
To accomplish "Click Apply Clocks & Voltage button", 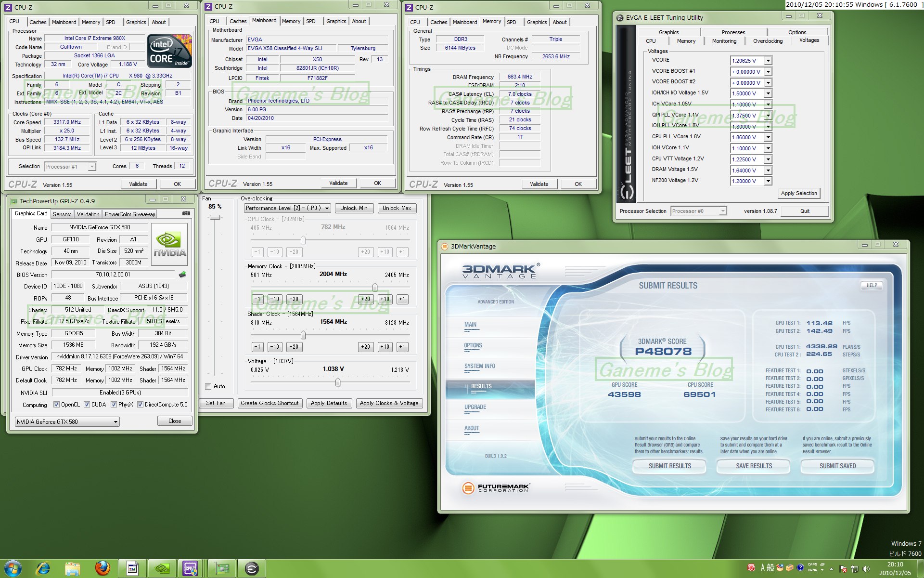I will (x=389, y=403).
